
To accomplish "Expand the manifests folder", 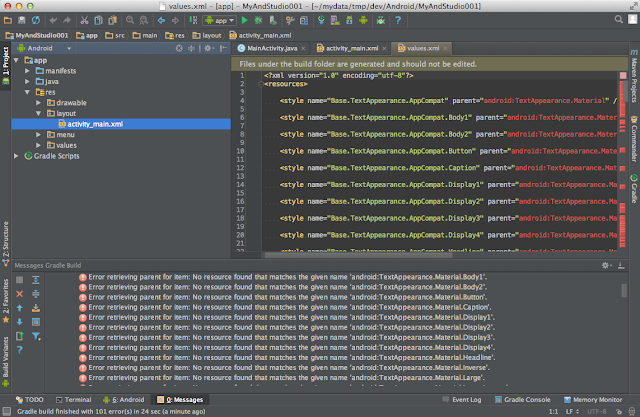I will click(x=27, y=71).
